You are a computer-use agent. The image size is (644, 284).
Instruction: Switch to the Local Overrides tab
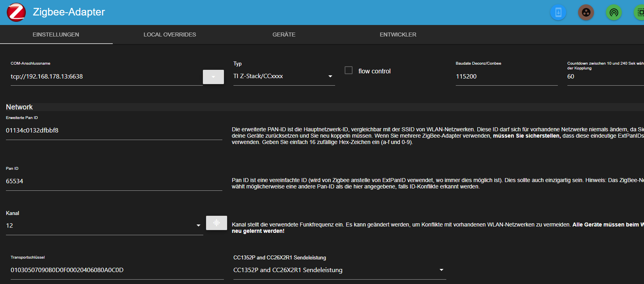coord(170,35)
